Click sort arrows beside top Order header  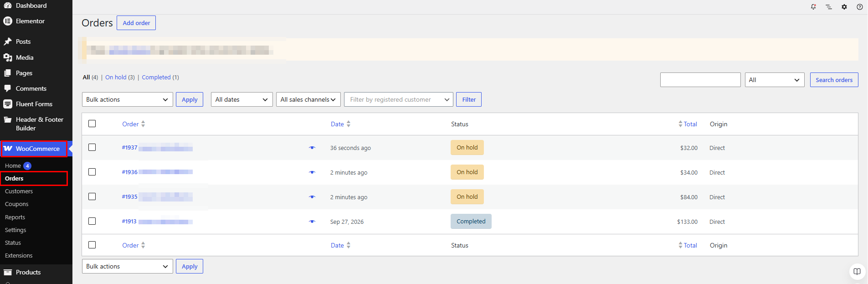pyautogui.click(x=143, y=124)
